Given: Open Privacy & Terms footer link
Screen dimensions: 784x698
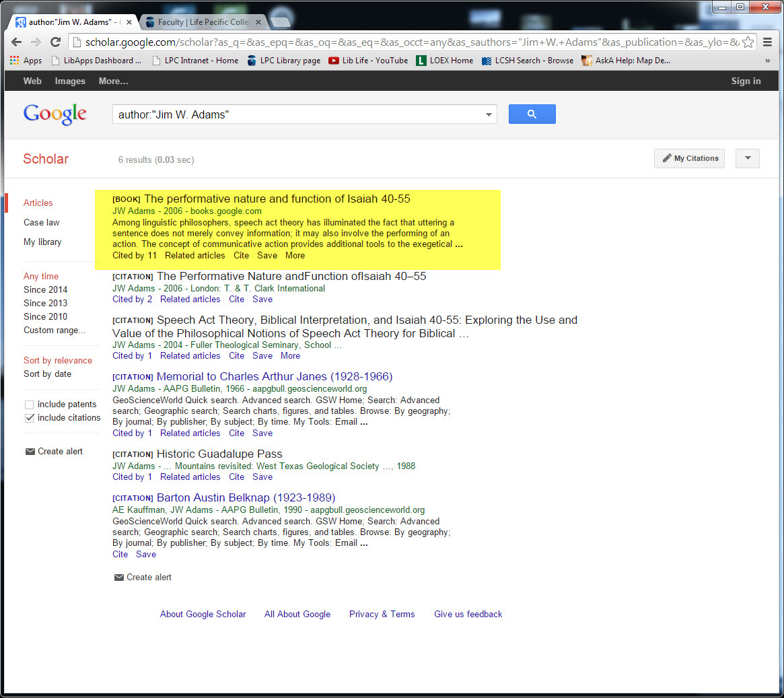Looking at the screenshot, I should click(382, 614).
